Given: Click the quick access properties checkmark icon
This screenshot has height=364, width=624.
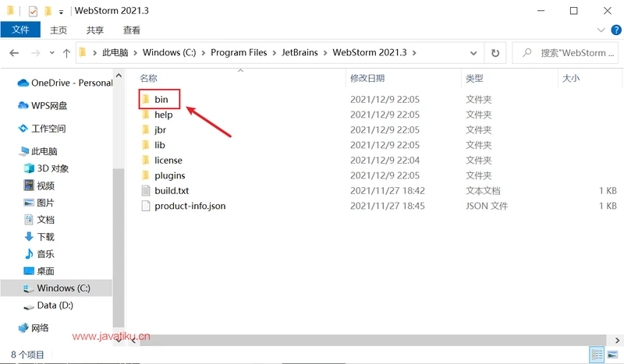Looking at the screenshot, I should pos(33,11).
